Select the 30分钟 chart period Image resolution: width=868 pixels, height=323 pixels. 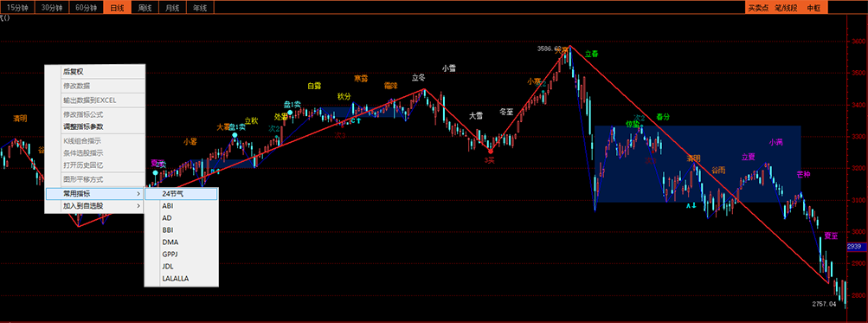coord(51,7)
